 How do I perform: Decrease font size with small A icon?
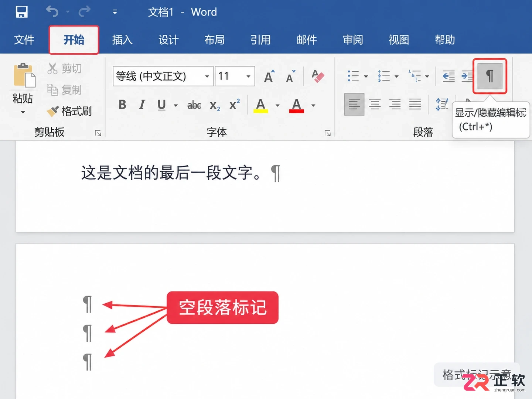(x=291, y=76)
